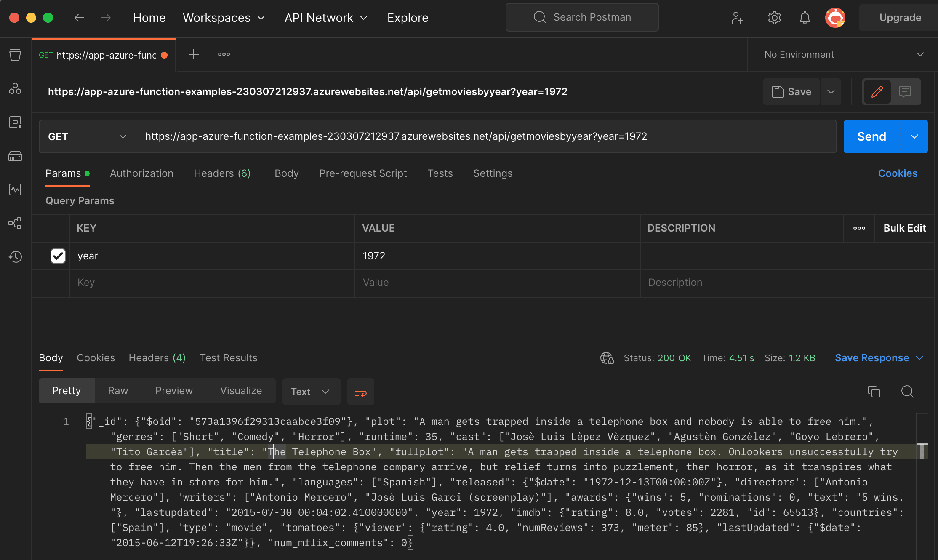
Task: Switch to the comment mode icon toggle
Action: 905,91
